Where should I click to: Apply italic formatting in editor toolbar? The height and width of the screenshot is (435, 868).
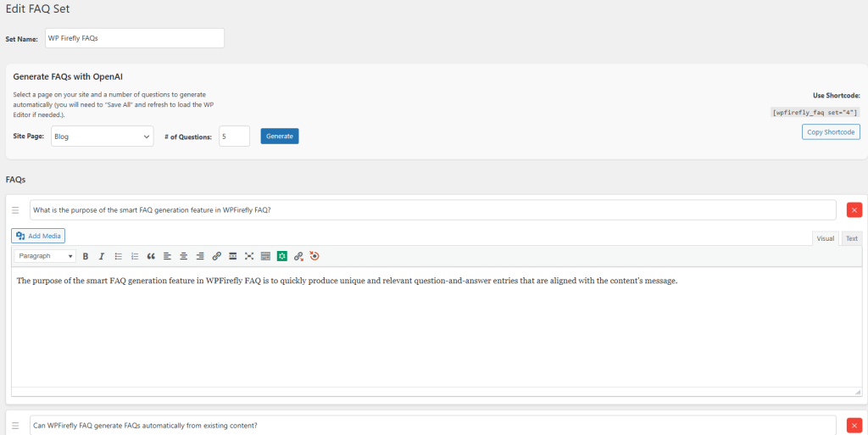coord(102,256)
